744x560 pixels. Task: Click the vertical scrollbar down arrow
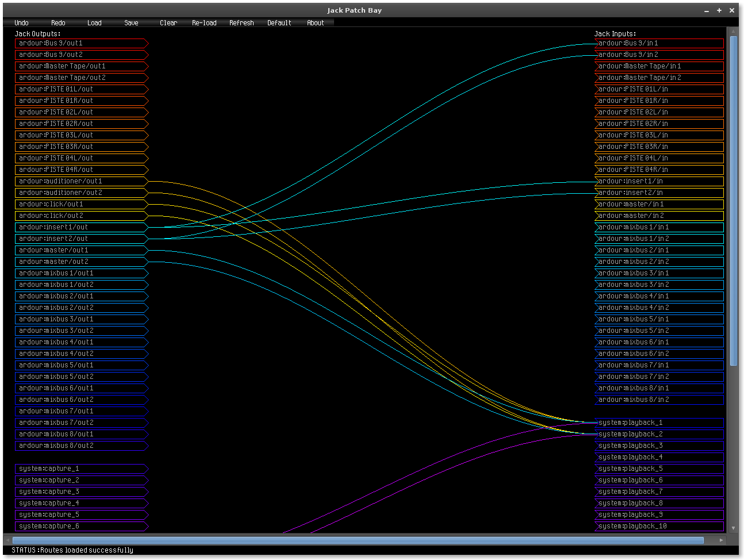point(733,528)
